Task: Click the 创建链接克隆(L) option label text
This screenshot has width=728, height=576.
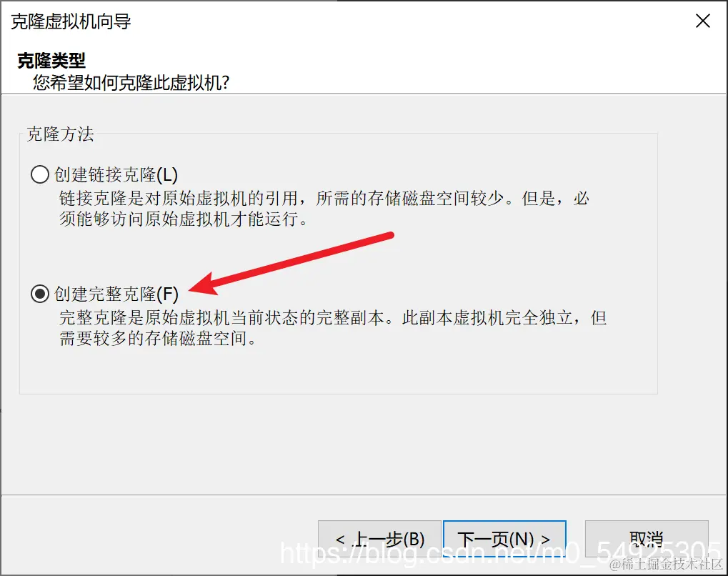Action: 116,174
